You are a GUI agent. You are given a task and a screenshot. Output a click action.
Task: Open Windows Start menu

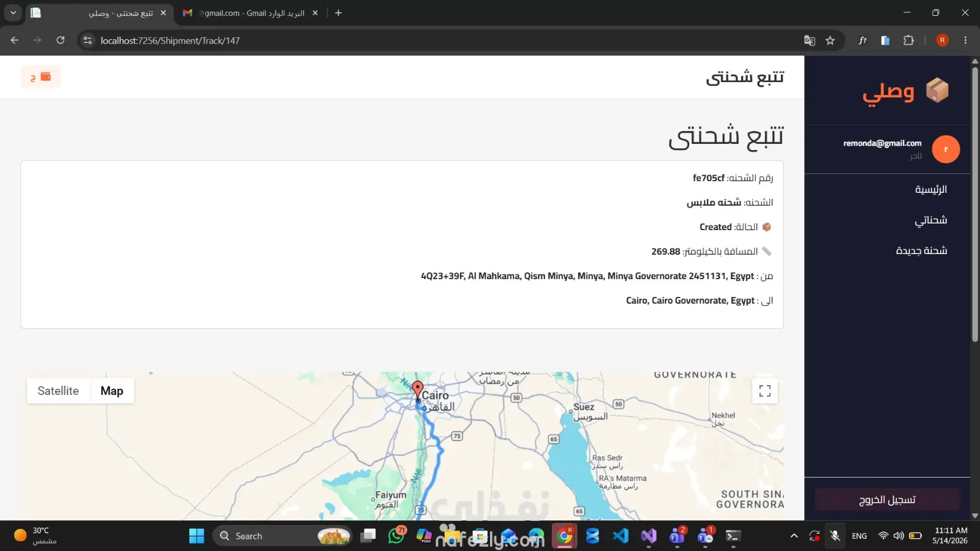point(197,536)
